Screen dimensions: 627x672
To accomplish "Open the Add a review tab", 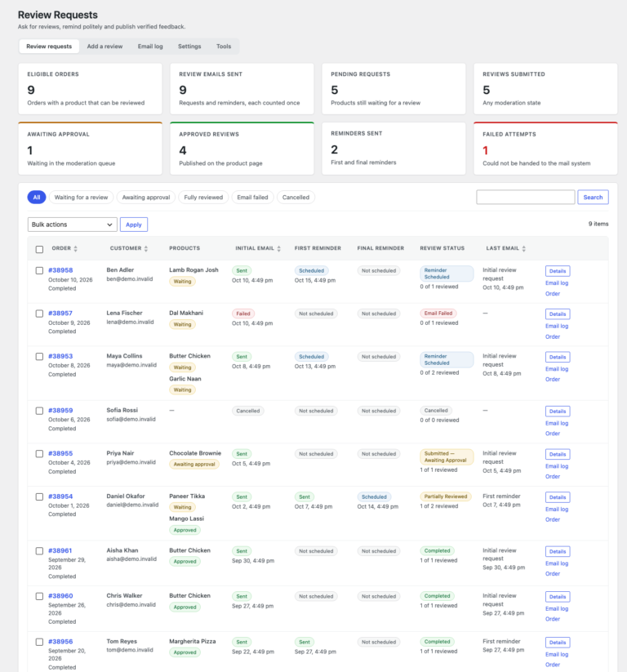I will (104, 47).
